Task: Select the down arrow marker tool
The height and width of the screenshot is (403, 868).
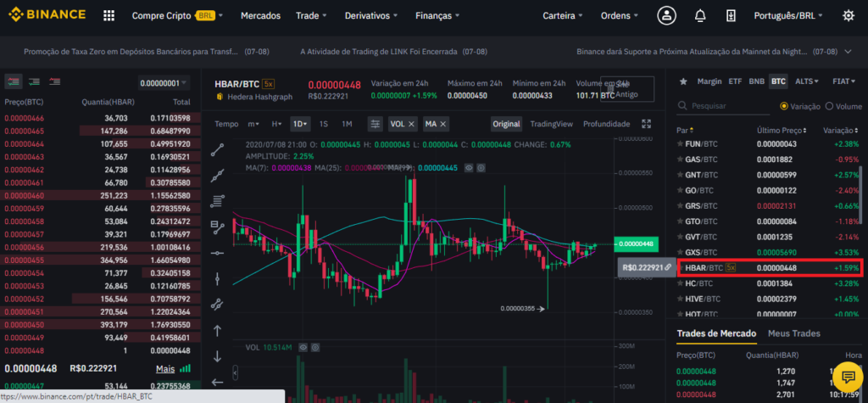Action: [218, 355]
